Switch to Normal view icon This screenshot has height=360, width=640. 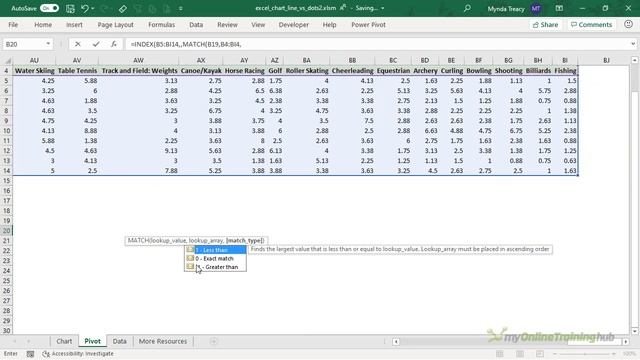(x=500, y=354)
